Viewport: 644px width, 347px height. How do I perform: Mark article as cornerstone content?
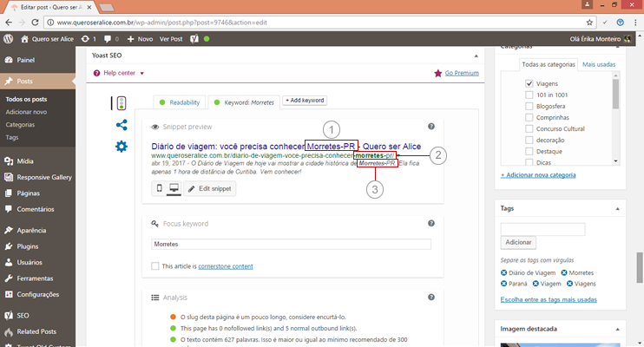pyautogui.click(x=155, y=266)
